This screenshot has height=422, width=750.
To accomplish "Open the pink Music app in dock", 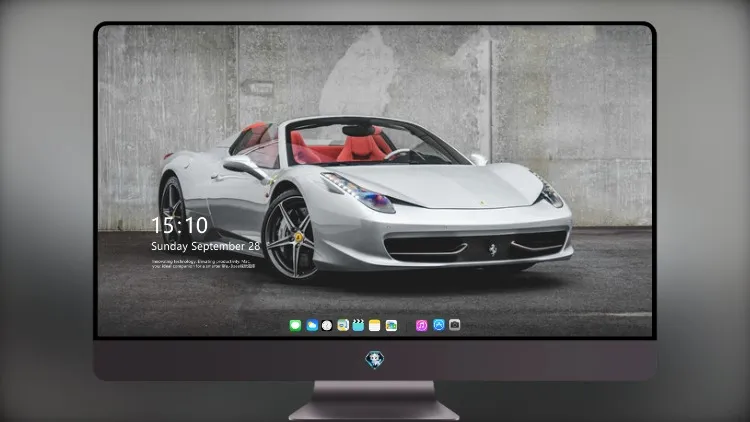I will [421, 326].
